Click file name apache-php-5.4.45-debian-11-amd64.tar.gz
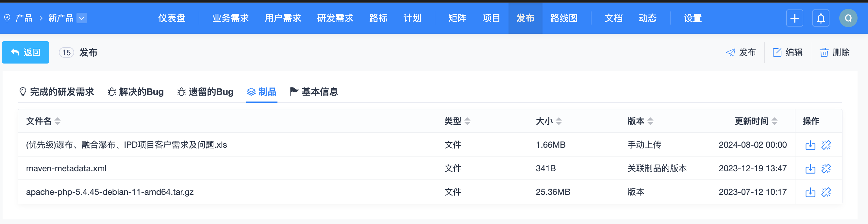This screenshot has height=224, width=868. [x=110, y=192]
